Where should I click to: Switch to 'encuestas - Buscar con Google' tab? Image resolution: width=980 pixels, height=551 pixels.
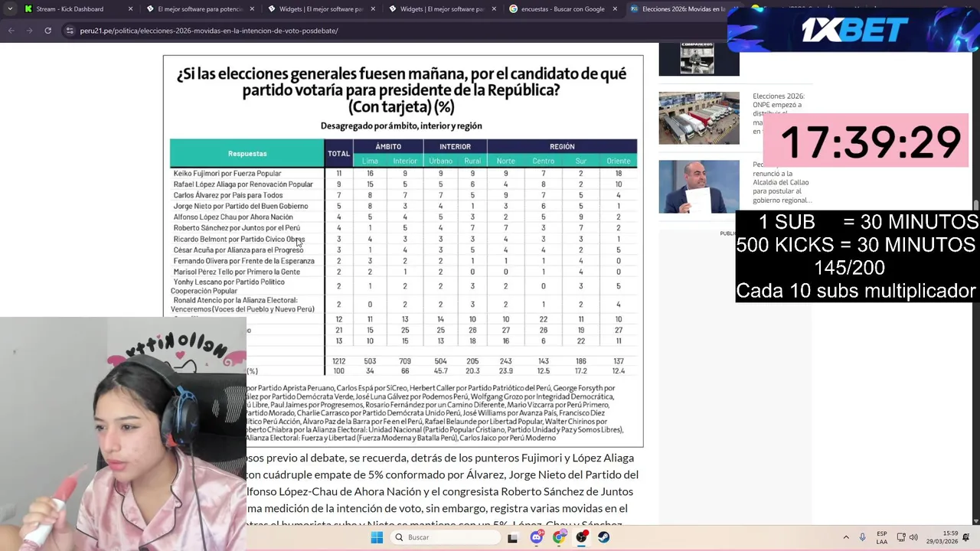pos(563,9)
